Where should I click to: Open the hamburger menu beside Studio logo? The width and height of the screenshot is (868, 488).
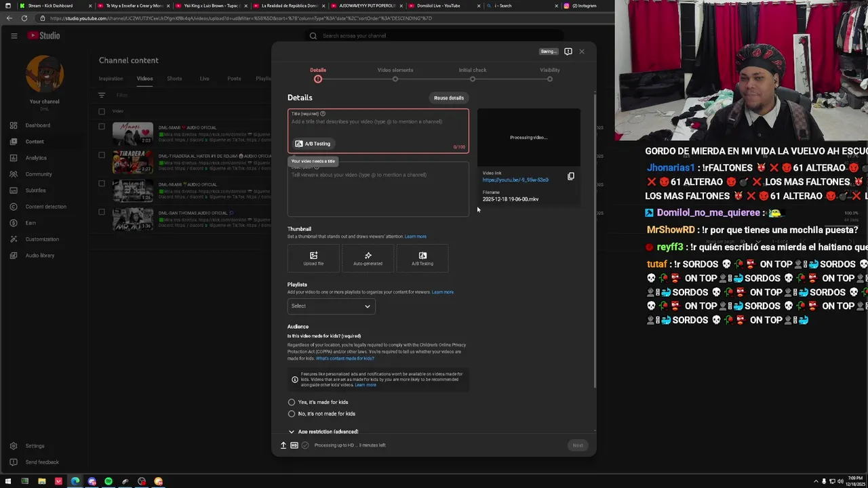tap(14, 36)
